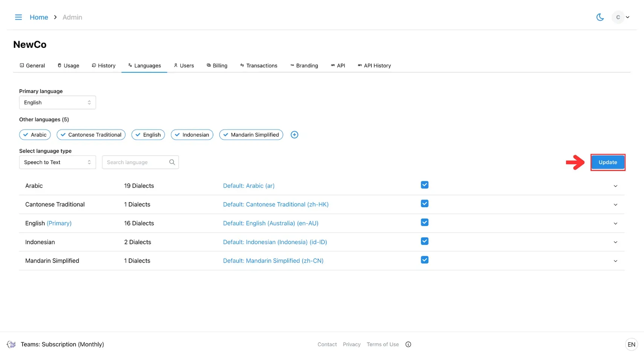Open the Speech to Text type dropdown

(58, 162)
